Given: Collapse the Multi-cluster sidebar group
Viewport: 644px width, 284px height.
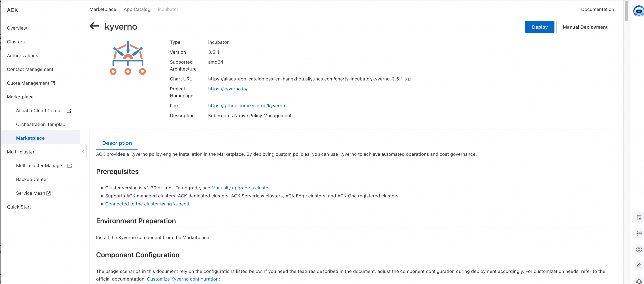Looking at the screenshot, I should [x=21, y=152].
